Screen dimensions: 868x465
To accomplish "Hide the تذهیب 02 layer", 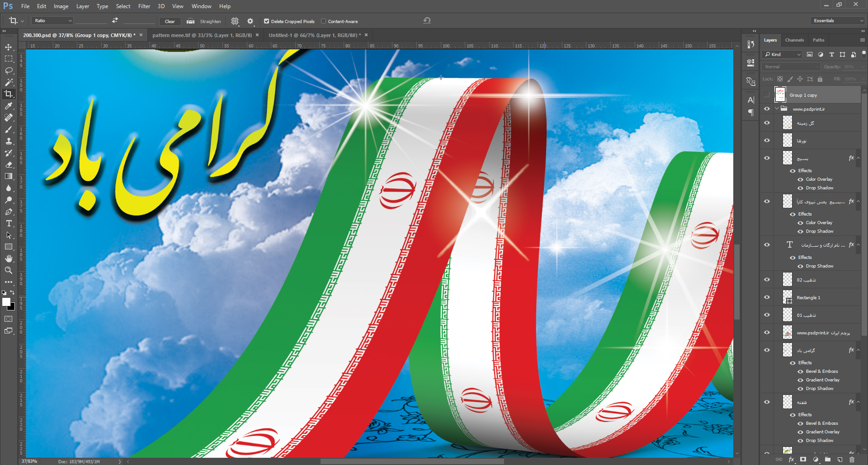I will click(x=767, y=280).
